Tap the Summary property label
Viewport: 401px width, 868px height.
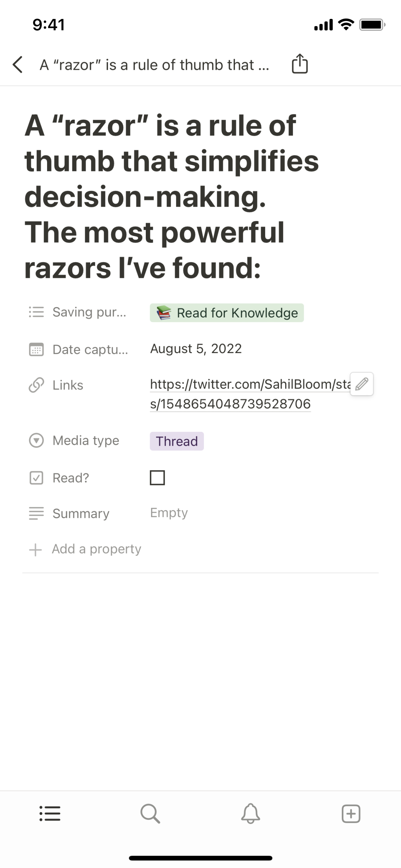point(81,513)
